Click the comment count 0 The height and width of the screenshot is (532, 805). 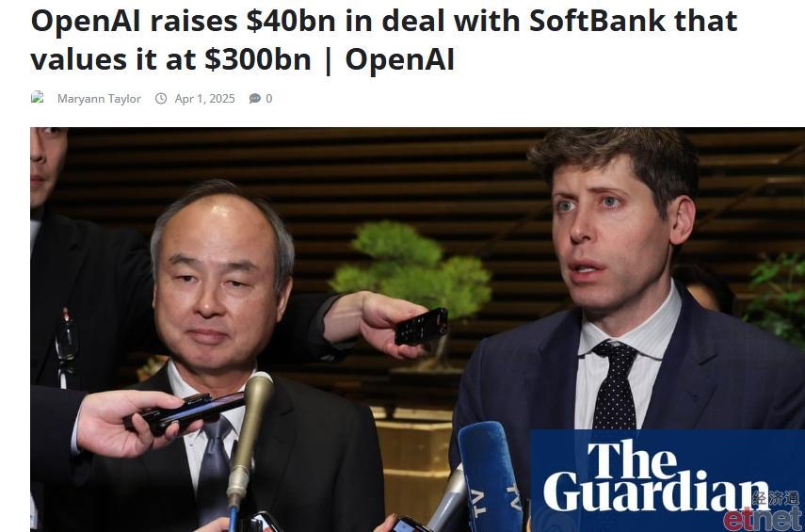[269, 99]
